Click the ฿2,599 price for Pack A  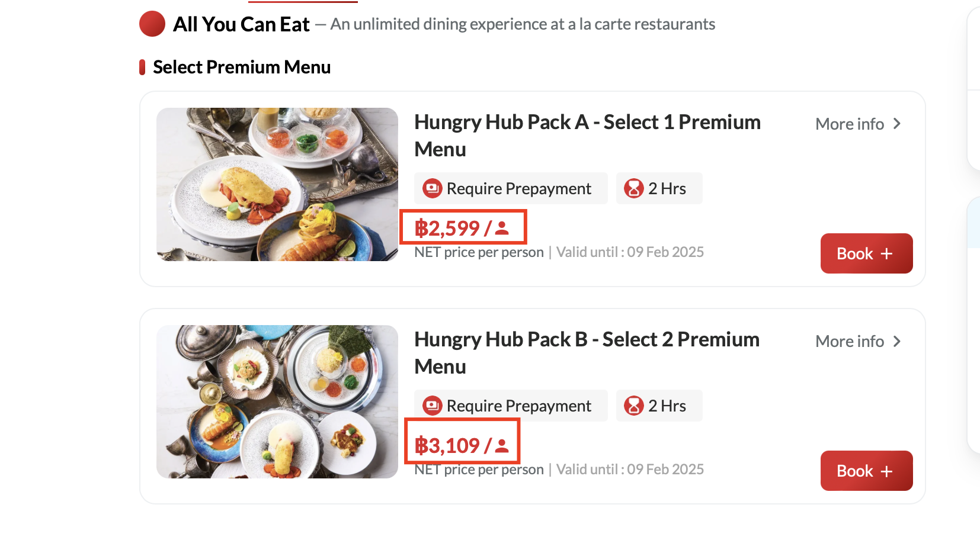(x=448, y=228)
